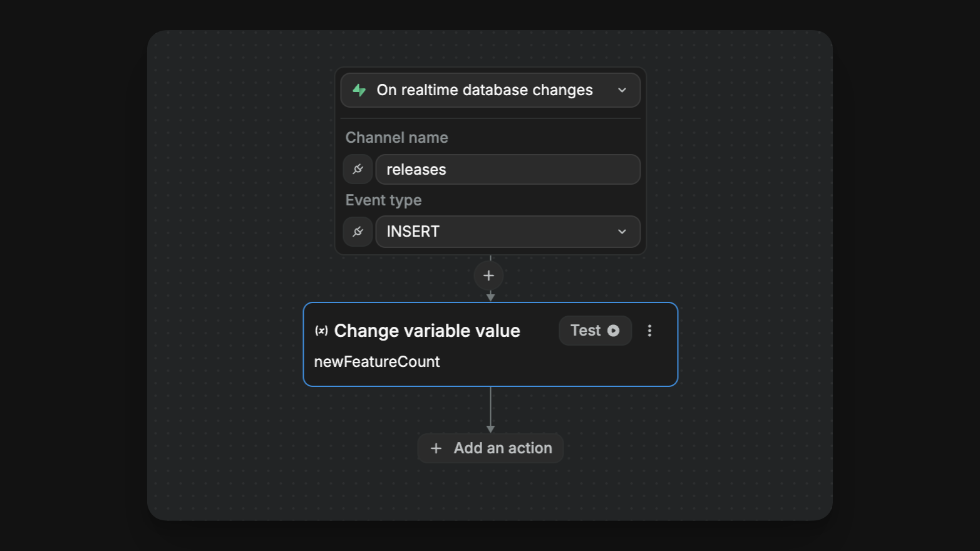Click the plug icon beside the Event type field
980x551 pixels.
pyautogui.click(x=358, y=232)
